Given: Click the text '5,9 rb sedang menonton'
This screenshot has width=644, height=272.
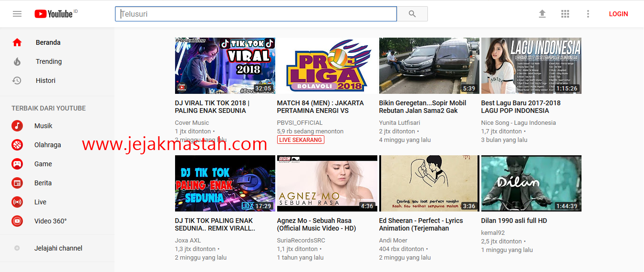Looking at the screenshot, I should 310,131.
